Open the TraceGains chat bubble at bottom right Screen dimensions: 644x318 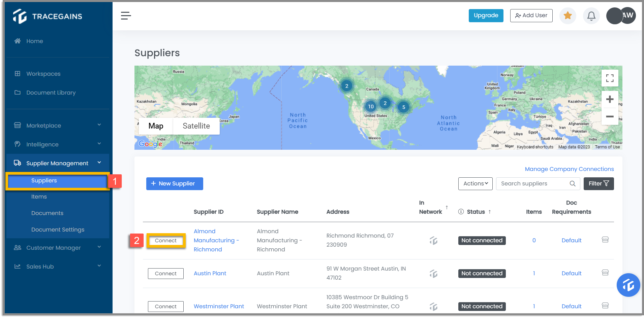[628, 285]
